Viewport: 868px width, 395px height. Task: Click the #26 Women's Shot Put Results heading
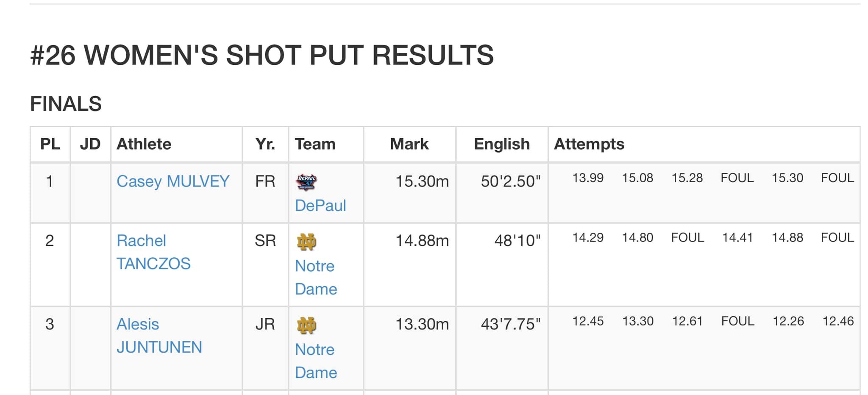262,55
